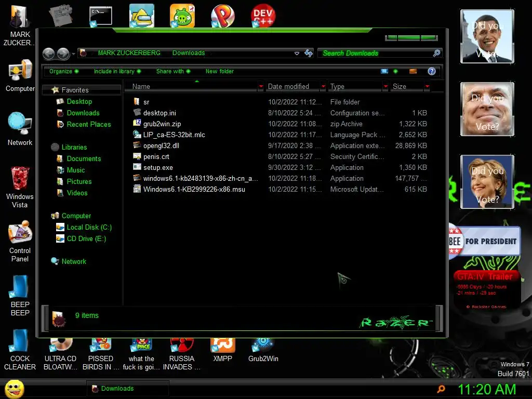Launch the command prompt shortcut on desktop

pos(100,16)
